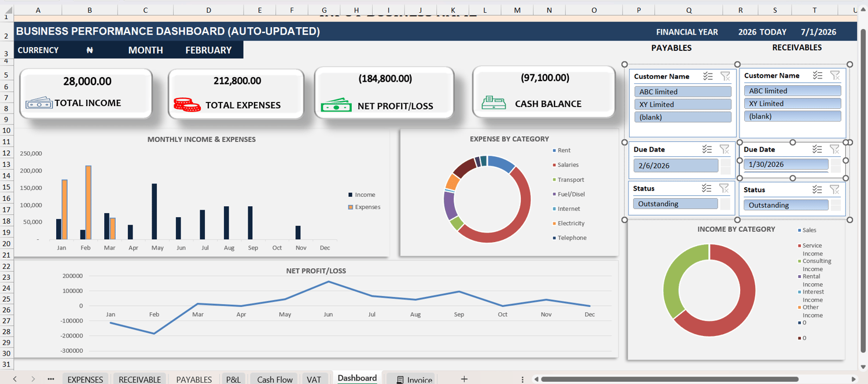Click the Salaries red legend swatch
Screen dimensions: 868x384
(x=554, y=165)
